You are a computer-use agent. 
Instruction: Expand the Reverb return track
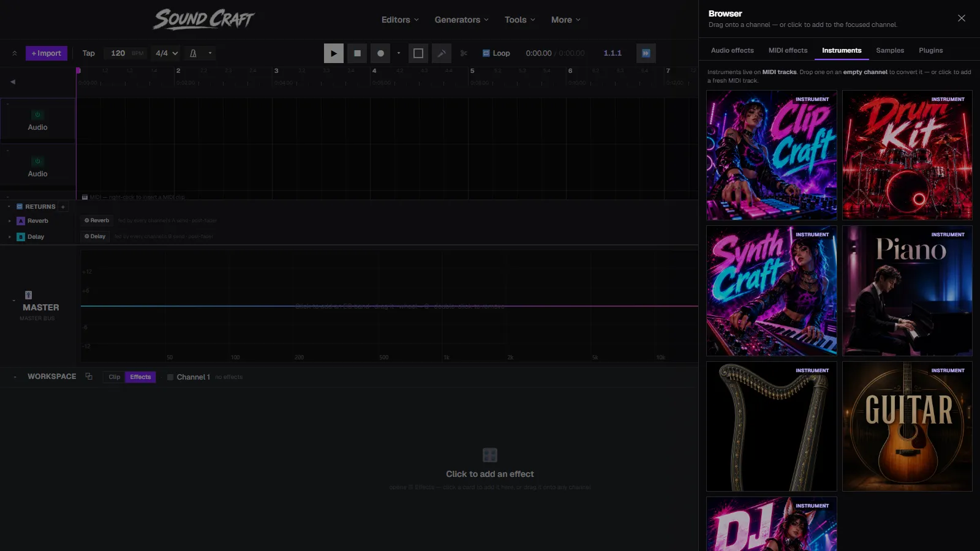click(x=9, y=221)
